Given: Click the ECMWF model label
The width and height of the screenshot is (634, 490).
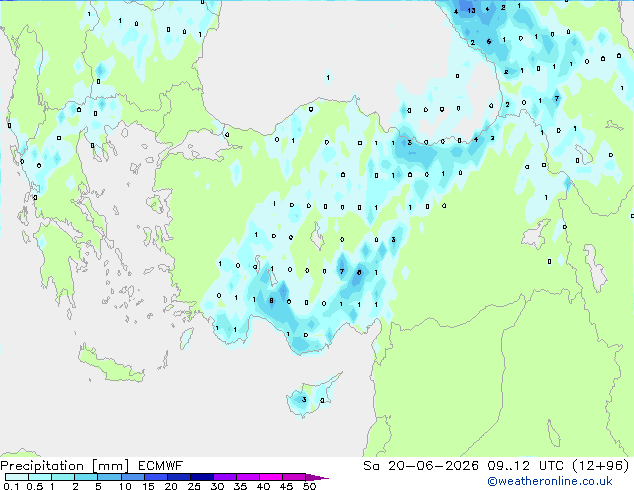Looking at the screenshot, I should tap(161, 466).
